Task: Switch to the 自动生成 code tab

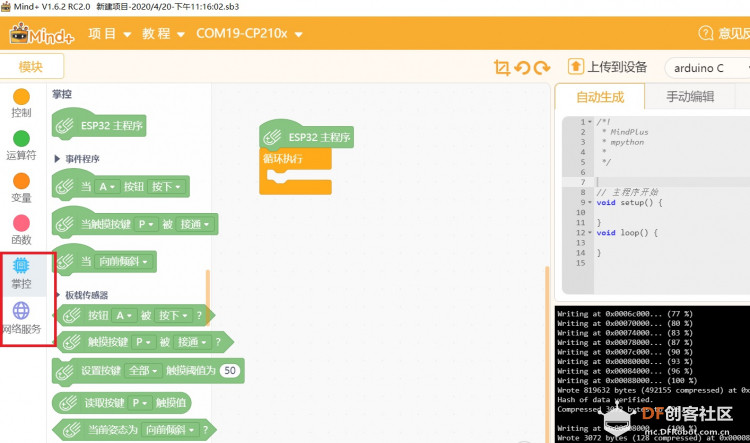Action: (600, 97)
